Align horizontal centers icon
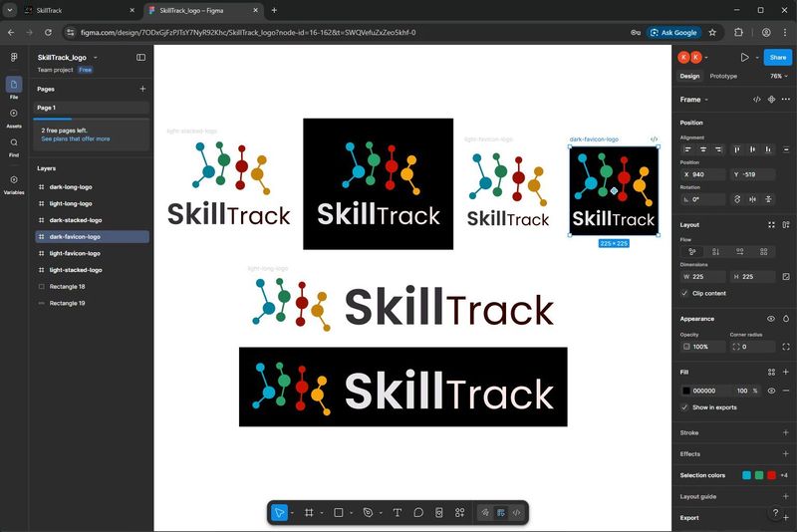This screenshot has width=797, height=532. pos(703,149)
